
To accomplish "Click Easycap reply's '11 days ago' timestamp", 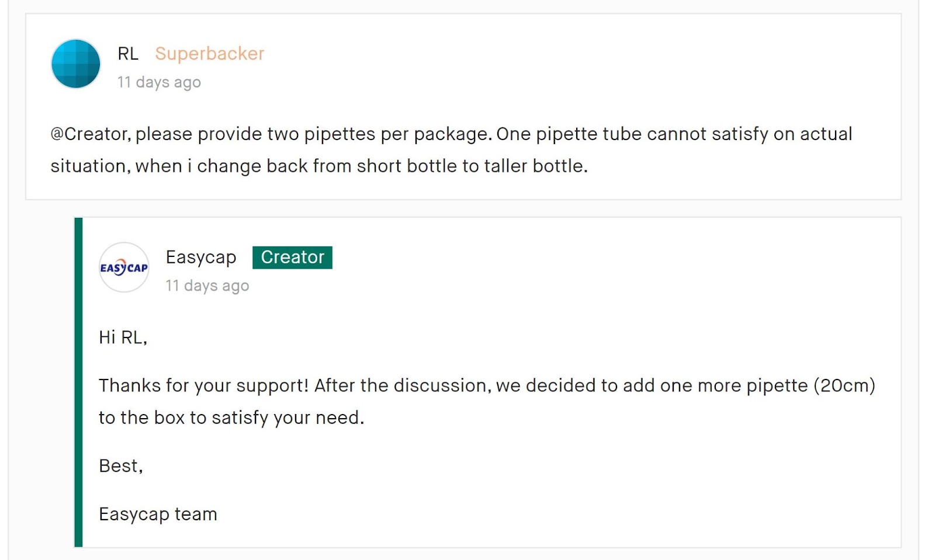I will [207, 286].
